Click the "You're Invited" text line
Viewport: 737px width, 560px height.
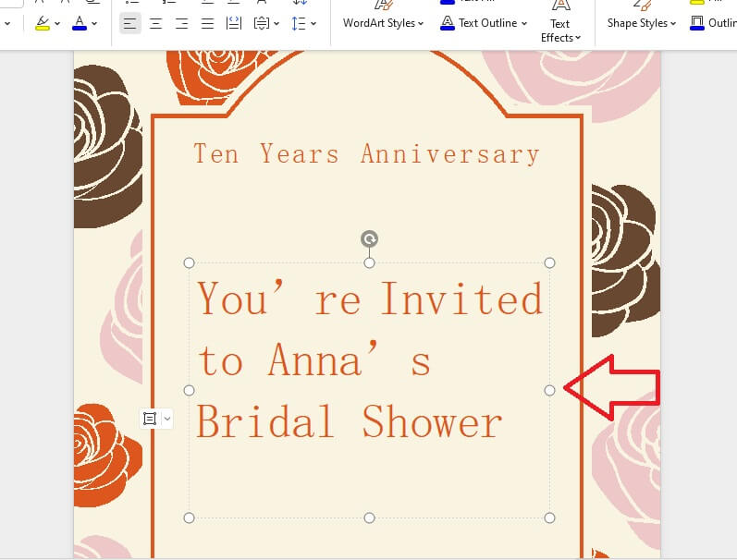pyautogui.click(x=371, y=298)
